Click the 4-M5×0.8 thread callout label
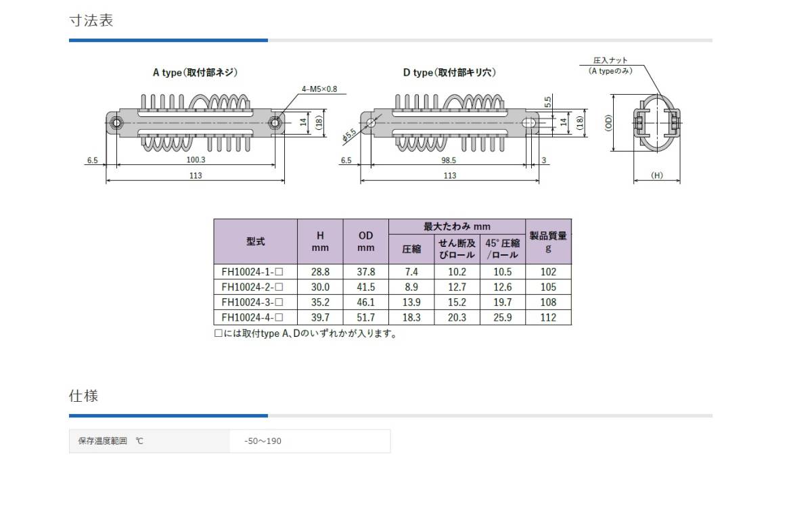Viewport: 812px width, 531px height. [319, 89]
